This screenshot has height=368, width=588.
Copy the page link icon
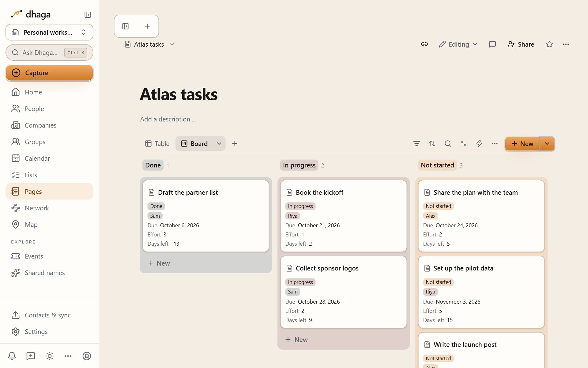[424, 44]
